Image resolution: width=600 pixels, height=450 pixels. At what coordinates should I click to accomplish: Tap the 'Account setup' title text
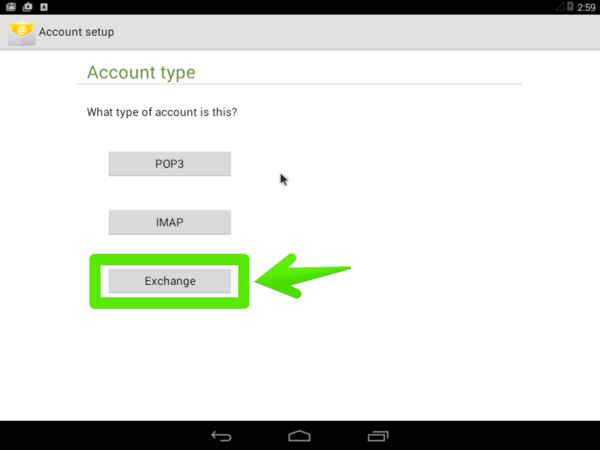pos(77,32)
